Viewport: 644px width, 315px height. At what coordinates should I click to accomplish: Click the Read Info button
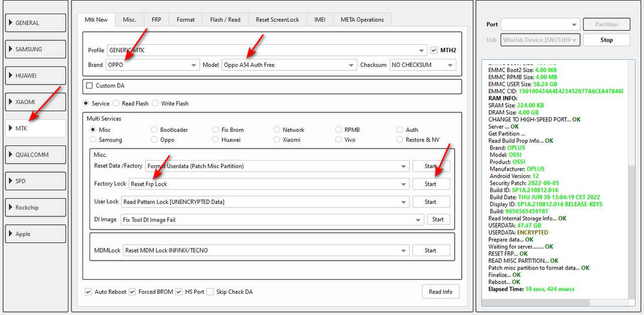441,292
